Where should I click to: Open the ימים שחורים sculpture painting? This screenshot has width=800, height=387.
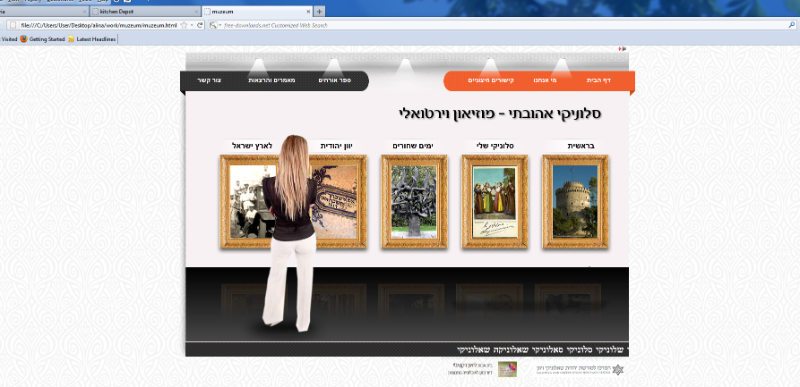(414, 201)
